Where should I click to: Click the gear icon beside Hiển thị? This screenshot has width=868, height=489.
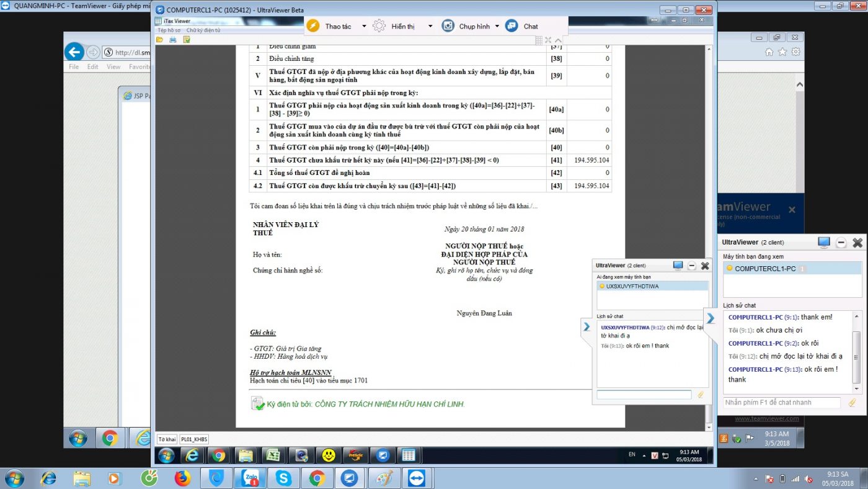pyautogui.click(x=379, y=26)
